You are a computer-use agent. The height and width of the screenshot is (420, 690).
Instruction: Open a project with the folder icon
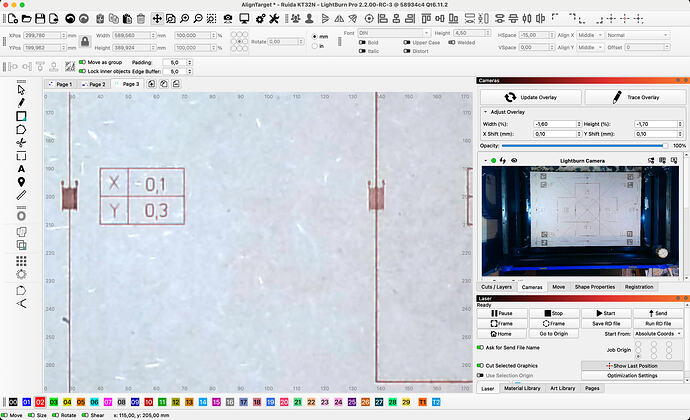[x=26, y=18]
